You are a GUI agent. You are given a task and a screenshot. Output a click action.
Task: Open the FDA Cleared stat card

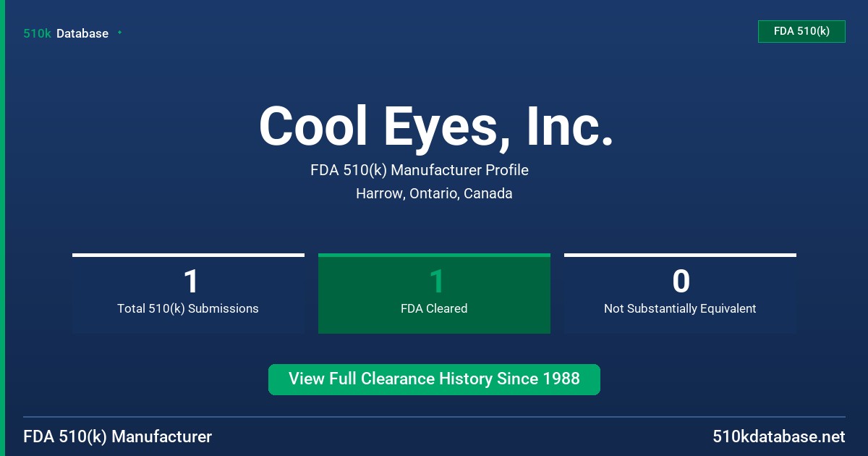point(434,293)
